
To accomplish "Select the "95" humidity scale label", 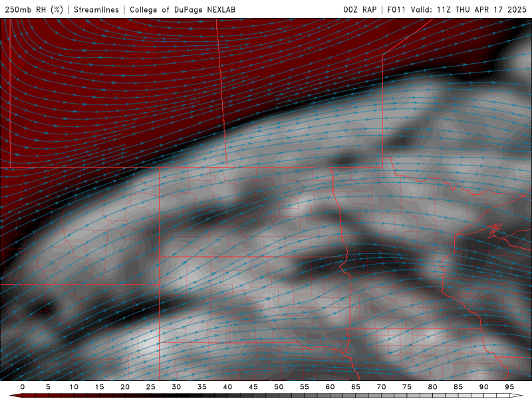I will [x=509, y=387].
